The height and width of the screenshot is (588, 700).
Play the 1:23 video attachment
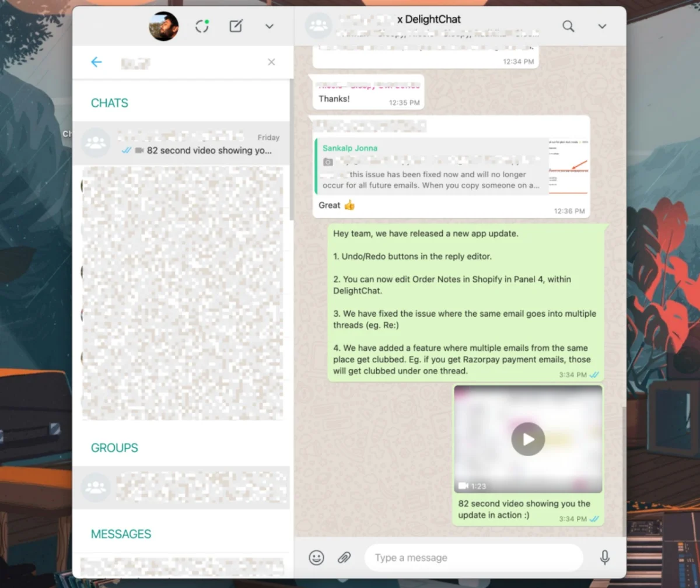point(528,439)
